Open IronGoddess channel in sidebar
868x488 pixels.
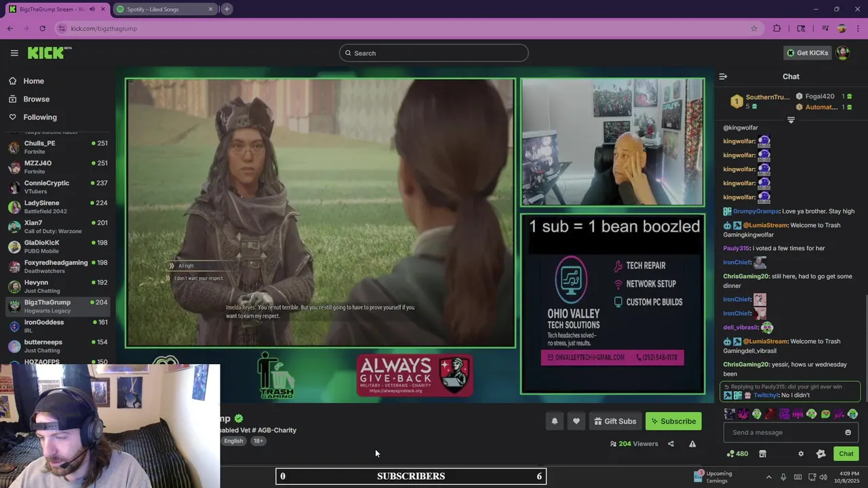[x=57, y=326]
